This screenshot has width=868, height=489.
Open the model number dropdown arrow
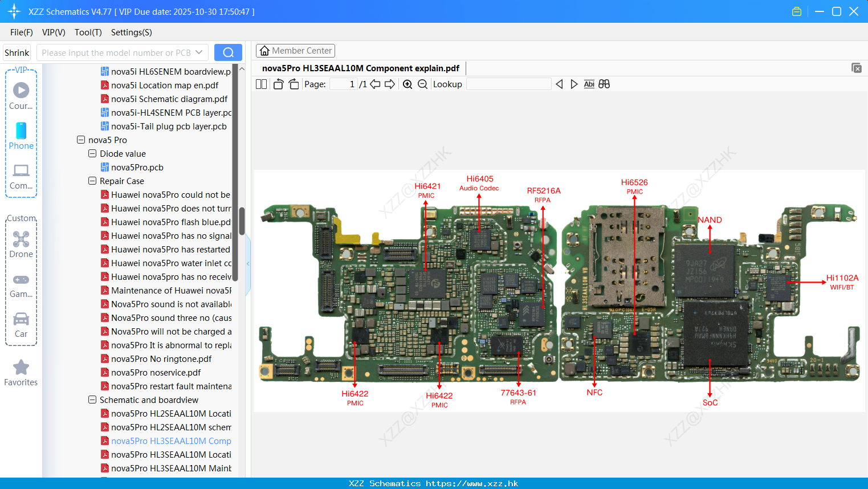coord(199,52)
